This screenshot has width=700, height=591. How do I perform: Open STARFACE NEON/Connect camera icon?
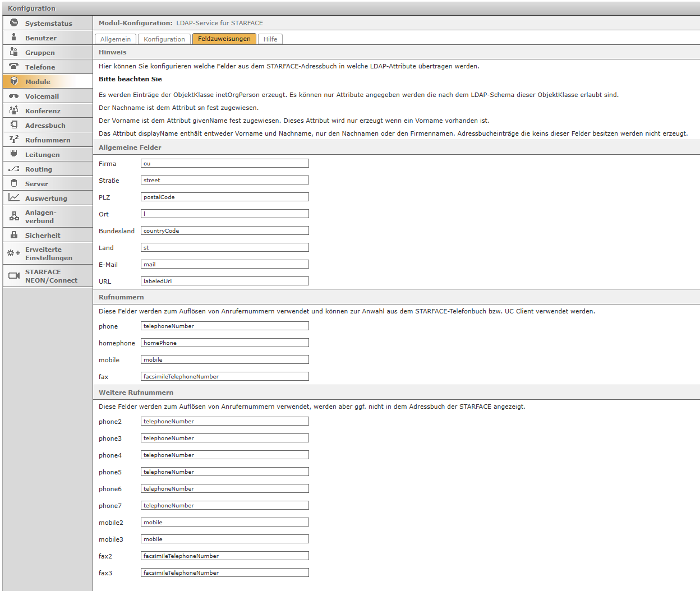(14, 276)
